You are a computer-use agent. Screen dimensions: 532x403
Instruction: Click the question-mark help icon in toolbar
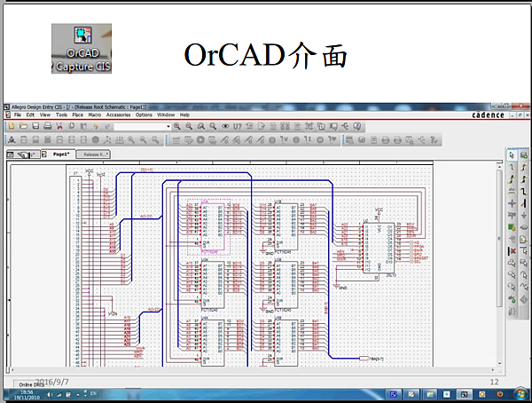(357, 126)
